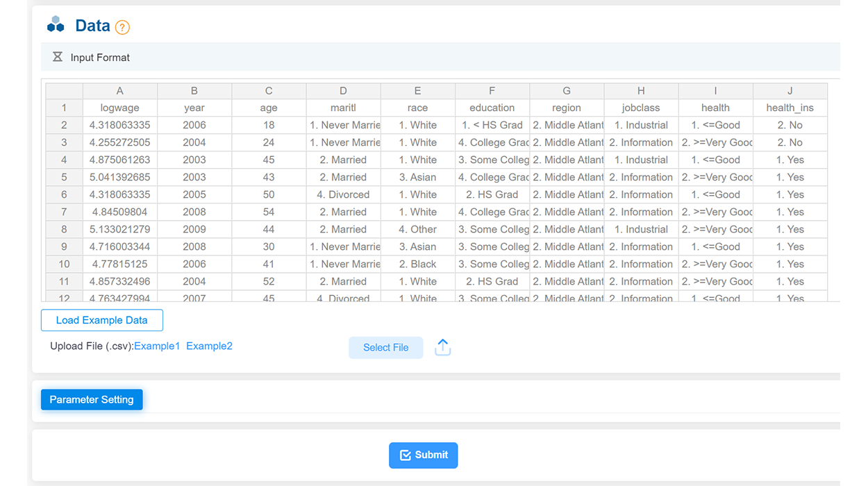Click the Select File button
The image size is (868, 486).
[385, 347]
